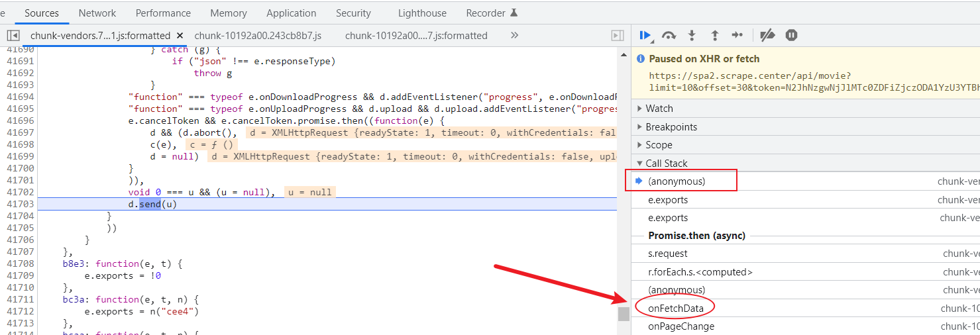Open the Lighthouse panel tab
Viewport: 980px width, 335px height.
(422, 13)
